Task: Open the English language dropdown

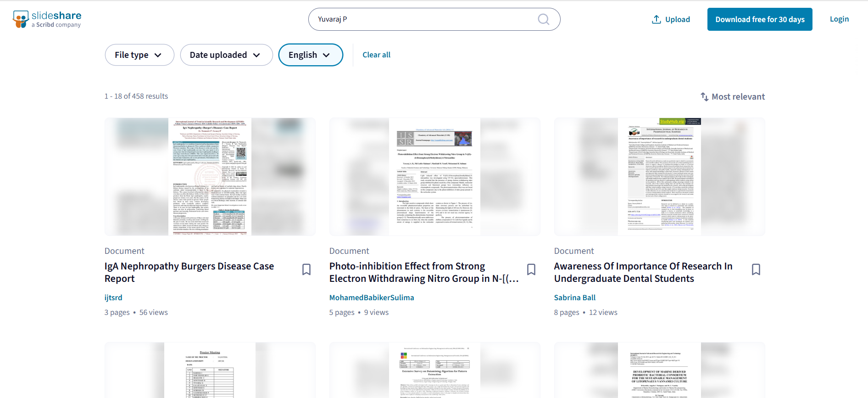Action: pyautogui.click(x=311, y=55)
